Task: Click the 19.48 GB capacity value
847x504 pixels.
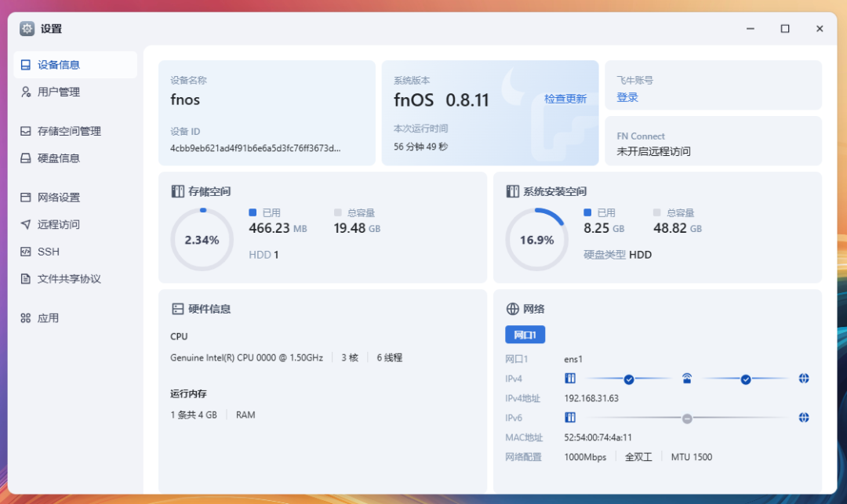Action: tap(357, 228)
